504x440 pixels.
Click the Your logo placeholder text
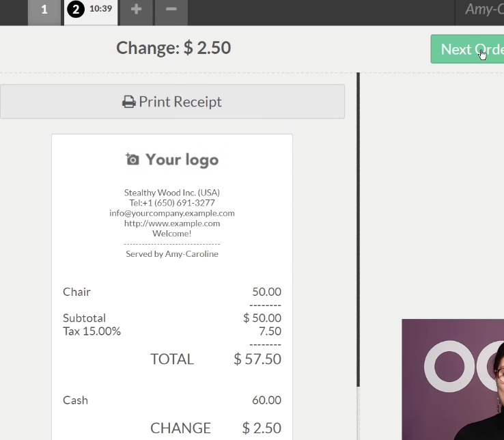click(182, 159)
